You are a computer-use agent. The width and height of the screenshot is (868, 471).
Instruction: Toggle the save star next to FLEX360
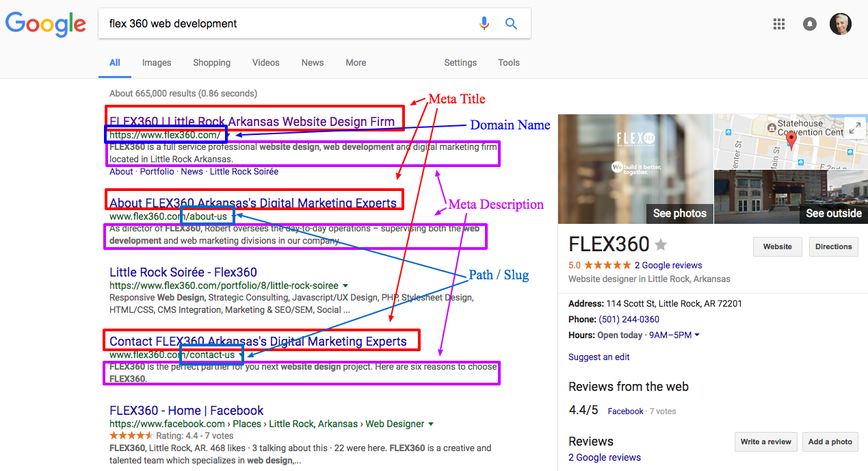(x=660, y=244)
